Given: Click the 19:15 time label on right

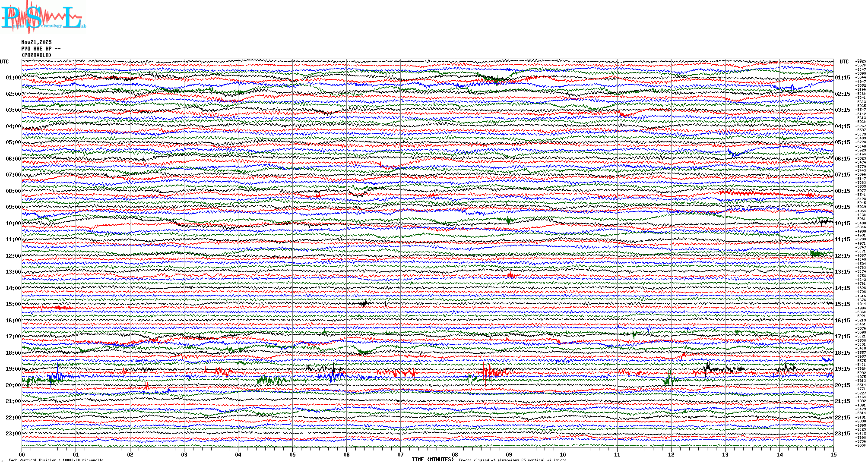Looking at the screenshot, I should coord(842,369).
